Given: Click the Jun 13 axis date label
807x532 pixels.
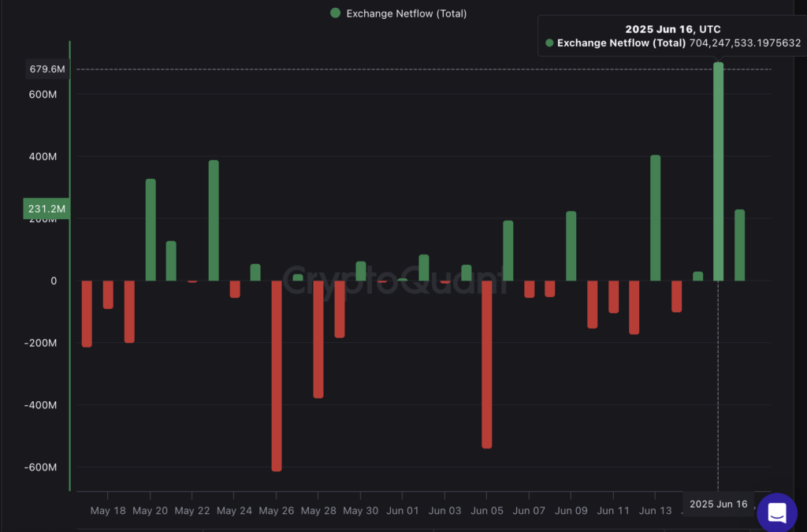Looking at the screenshot, I should [655, 511].
